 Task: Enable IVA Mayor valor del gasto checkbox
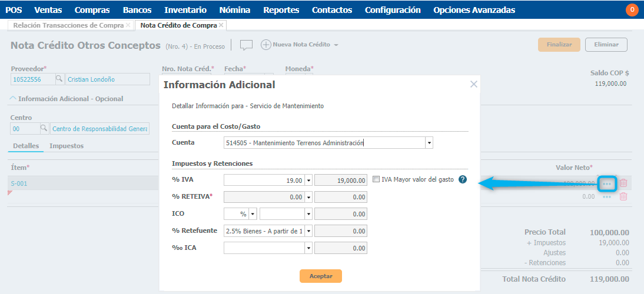[x=377, y=180]
